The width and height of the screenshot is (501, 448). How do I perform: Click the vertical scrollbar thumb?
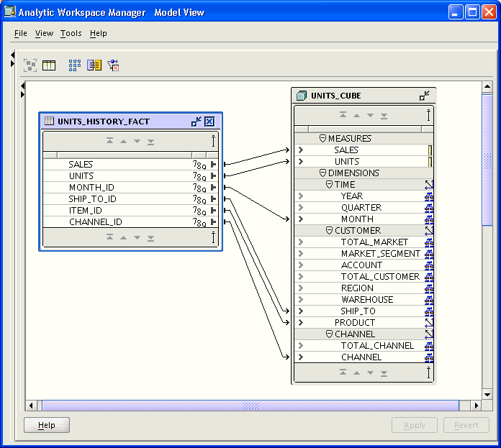tap(487, 160)
